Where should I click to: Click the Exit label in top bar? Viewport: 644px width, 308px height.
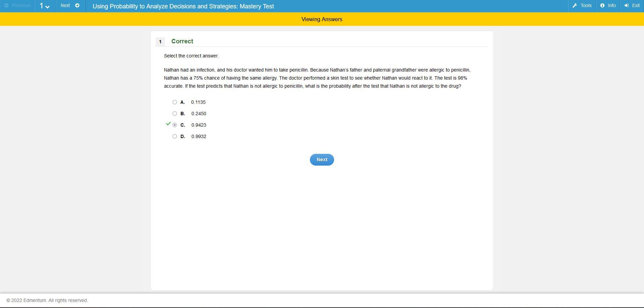(636, 6)
